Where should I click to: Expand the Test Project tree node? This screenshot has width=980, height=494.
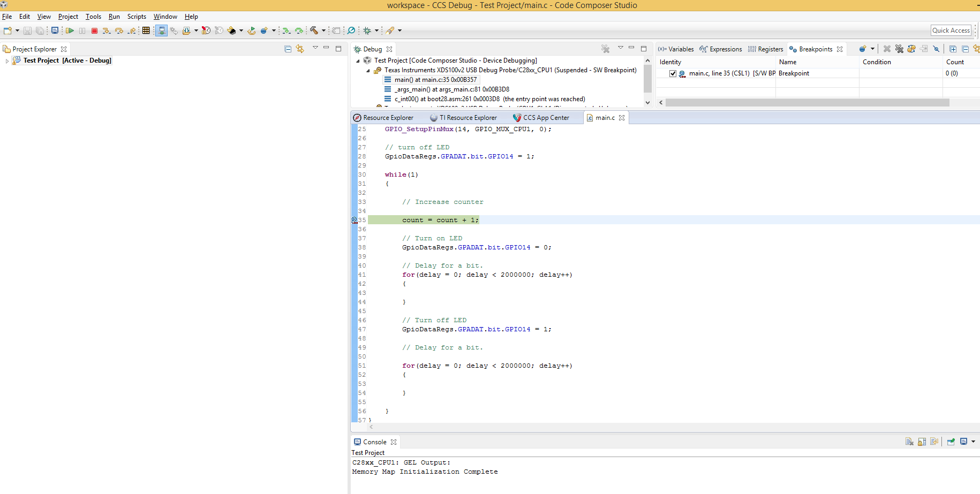tap(7, 61)
